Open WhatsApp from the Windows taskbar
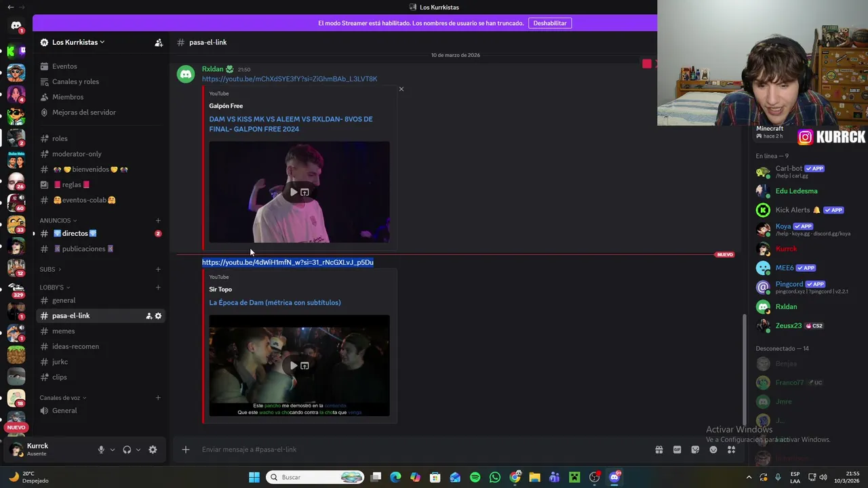Viewport: 868px width, 488px height. [x=494, y=477]
